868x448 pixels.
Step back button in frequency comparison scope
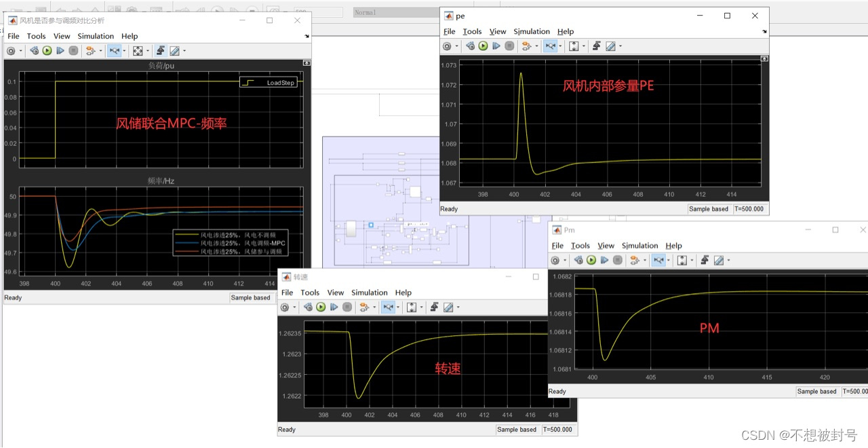(33, 51)
